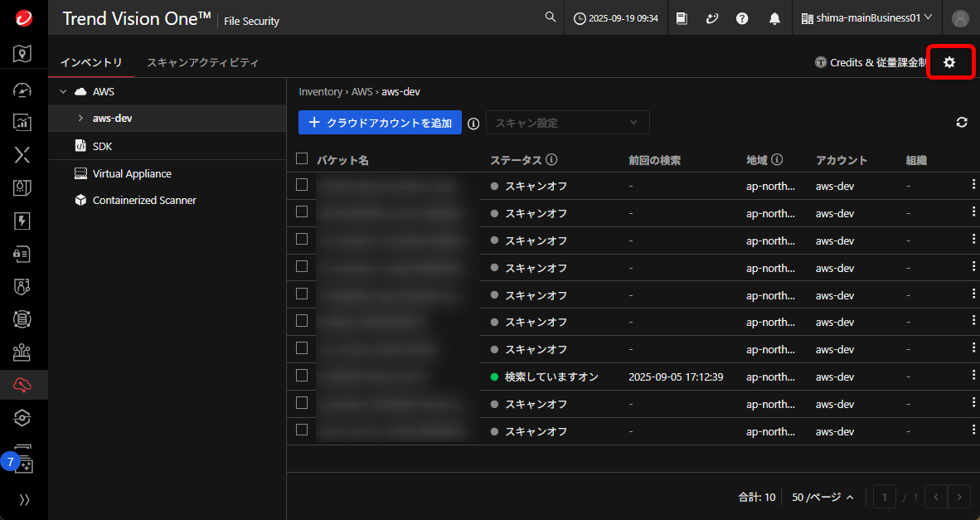Viewport: 980px width, 520px height.
Task: Open the network devices sidebar icon
Action: (22, 352)
